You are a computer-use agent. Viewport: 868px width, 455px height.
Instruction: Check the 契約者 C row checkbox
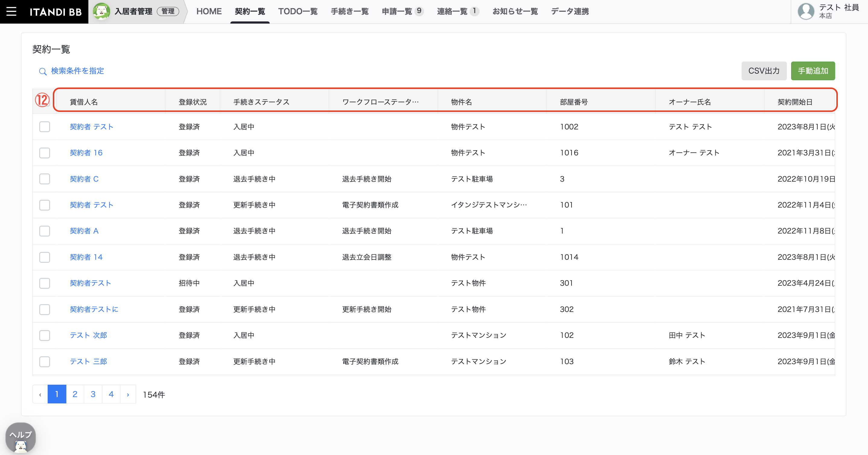tap(44, 179)
